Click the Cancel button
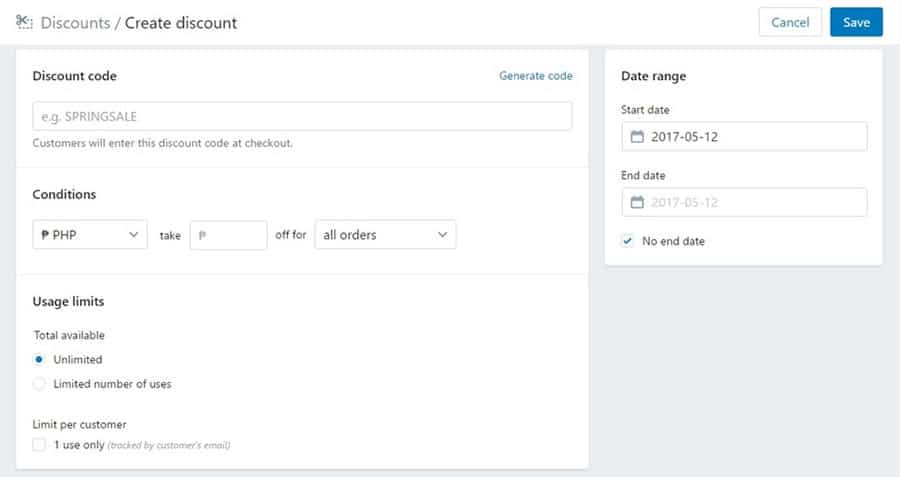The width and height of the screenshot is (900, 477). coord(790,22)
